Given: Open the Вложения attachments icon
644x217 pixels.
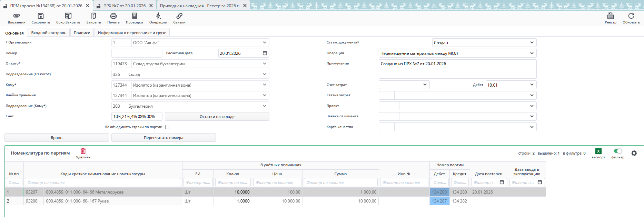Looking at the screenshot, I should click(x=17, y=16).
